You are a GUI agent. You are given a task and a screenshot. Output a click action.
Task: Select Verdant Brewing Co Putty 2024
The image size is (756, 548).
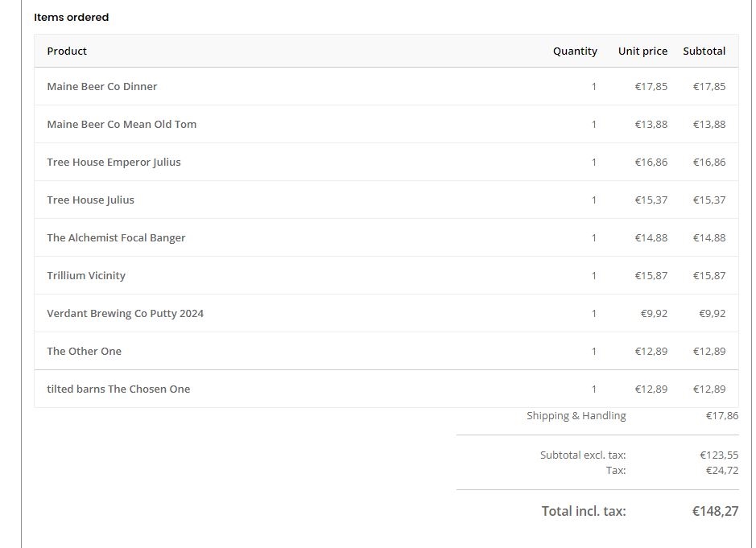125,313
